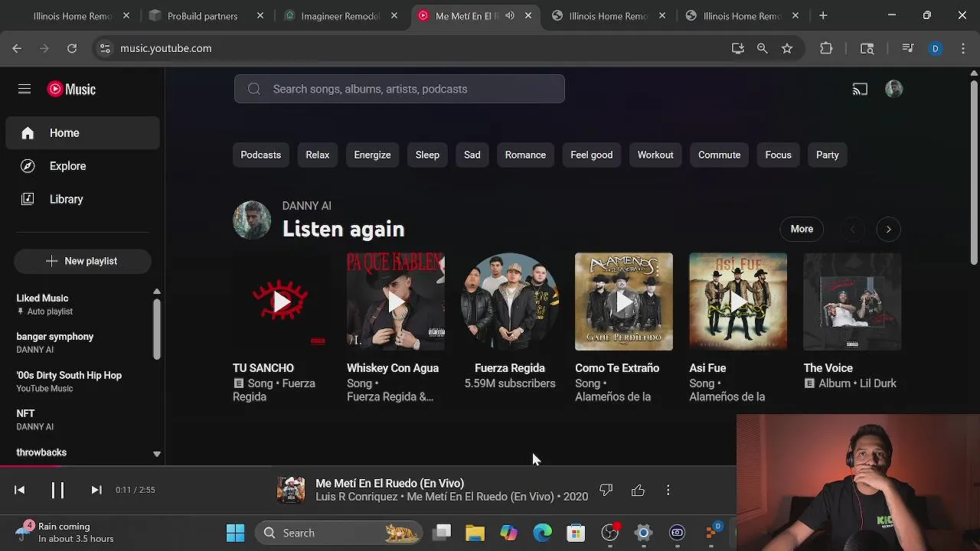Bookmark this page with the star icon
980x551 pixels.
[787, 48]
